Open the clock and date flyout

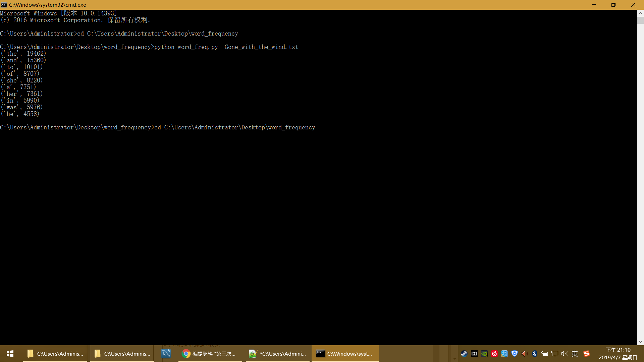point(618,354)
